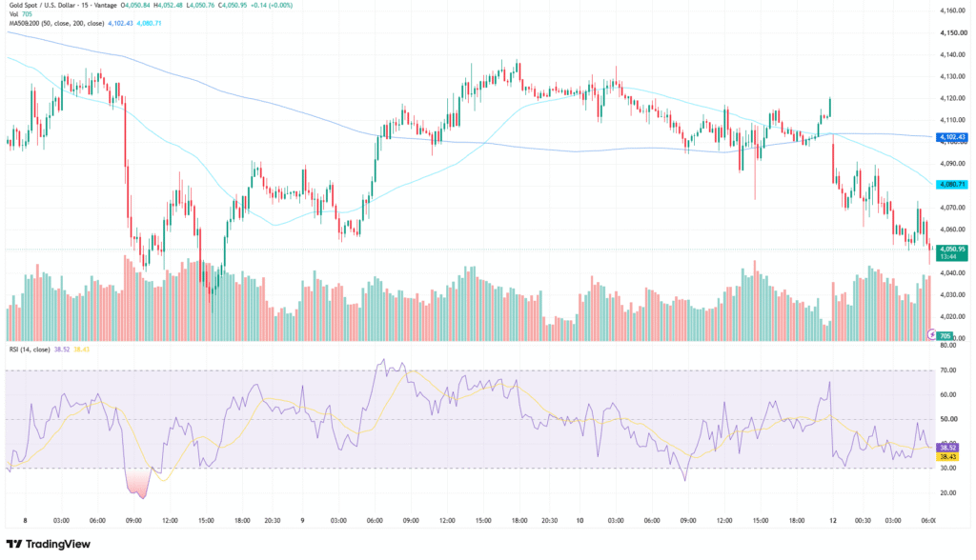Select the MA50&200 indicator legend label
This screenshot has width=976, height=560.
(x=56, y=23)
